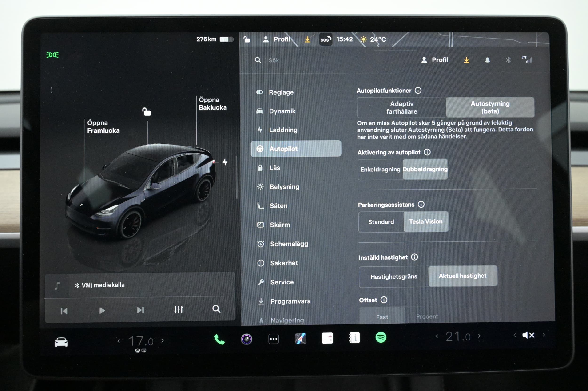Open charge port via lightning icon
The image size is (588, 391).
tap(225, 162)
